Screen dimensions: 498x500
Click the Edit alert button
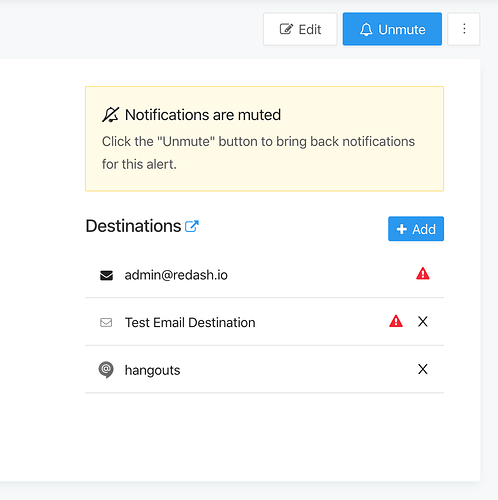tap(300, 29)
